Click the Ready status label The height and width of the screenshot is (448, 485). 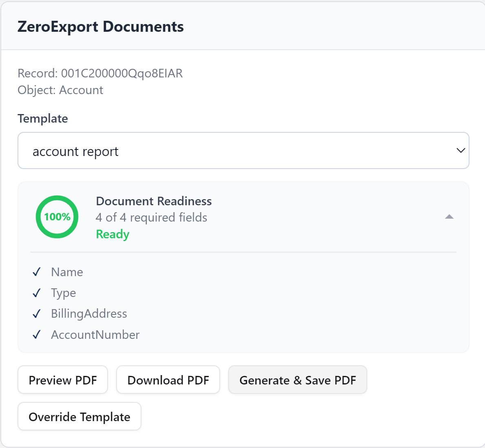tap(112, 234)
